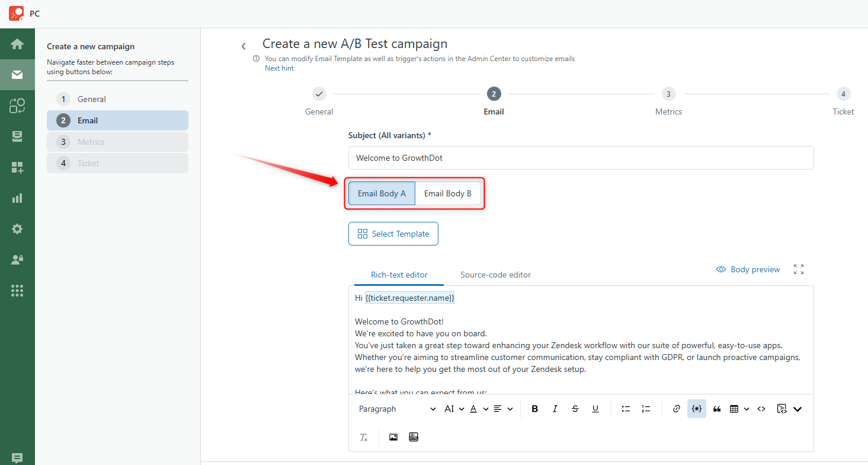Open the settings gear sidebar icon

click(17, 229)
